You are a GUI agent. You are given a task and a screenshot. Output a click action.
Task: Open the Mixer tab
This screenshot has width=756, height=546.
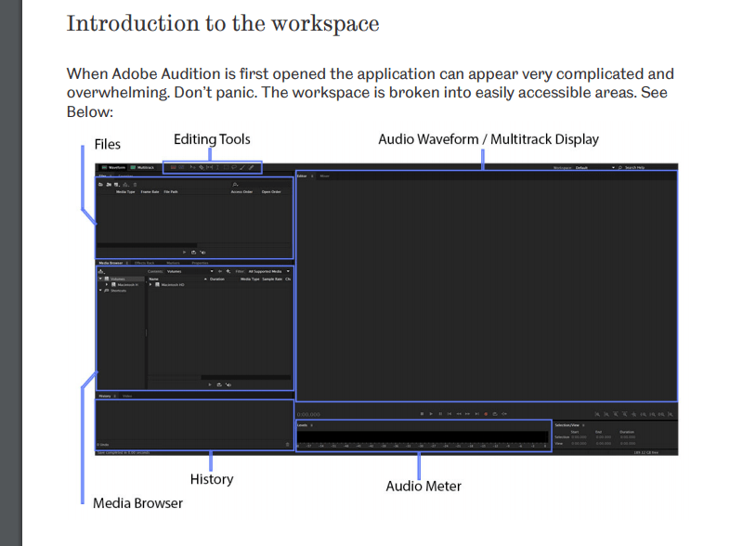pos(325,175)
